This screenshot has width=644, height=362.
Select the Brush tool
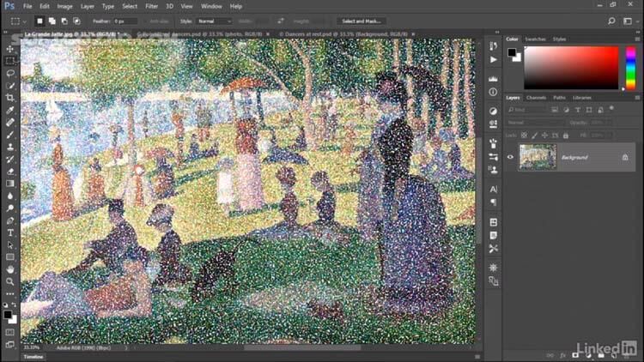point(10,135)
